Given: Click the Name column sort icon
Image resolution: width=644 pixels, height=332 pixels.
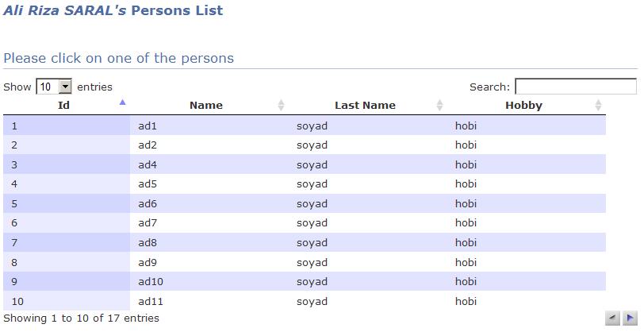Looking at the screenshot, I should pos(281,105).
